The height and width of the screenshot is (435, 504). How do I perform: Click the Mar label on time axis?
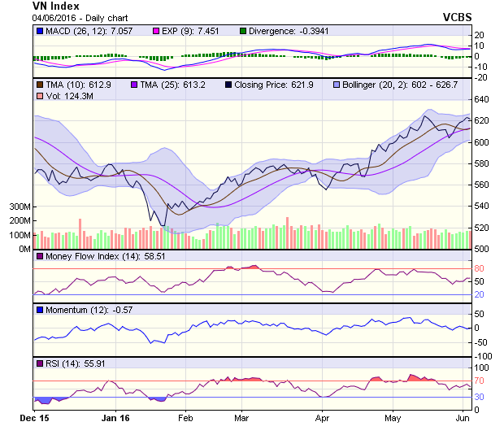pyautogui.click(x=241, y=418)
